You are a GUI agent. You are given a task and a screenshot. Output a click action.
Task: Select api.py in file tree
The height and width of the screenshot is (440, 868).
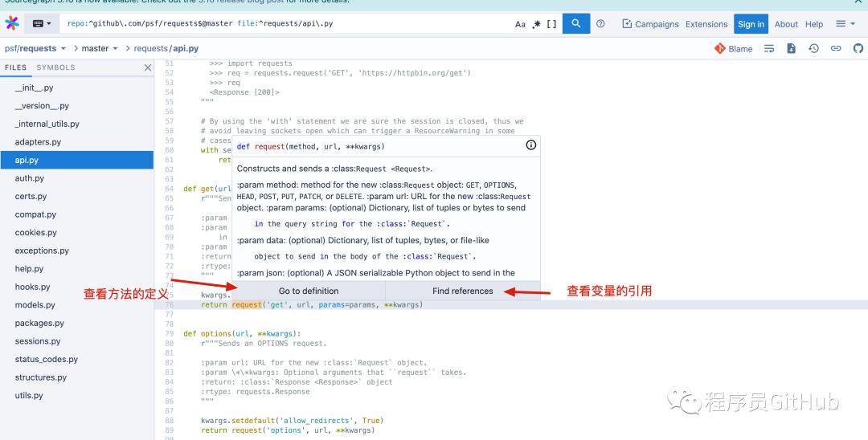point(76,161)
